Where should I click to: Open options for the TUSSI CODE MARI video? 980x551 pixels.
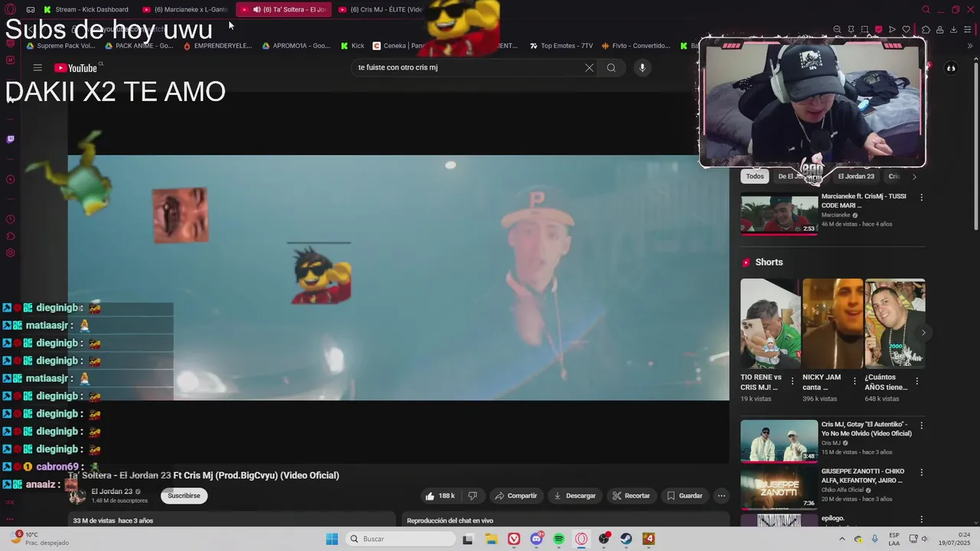(921, 197)
